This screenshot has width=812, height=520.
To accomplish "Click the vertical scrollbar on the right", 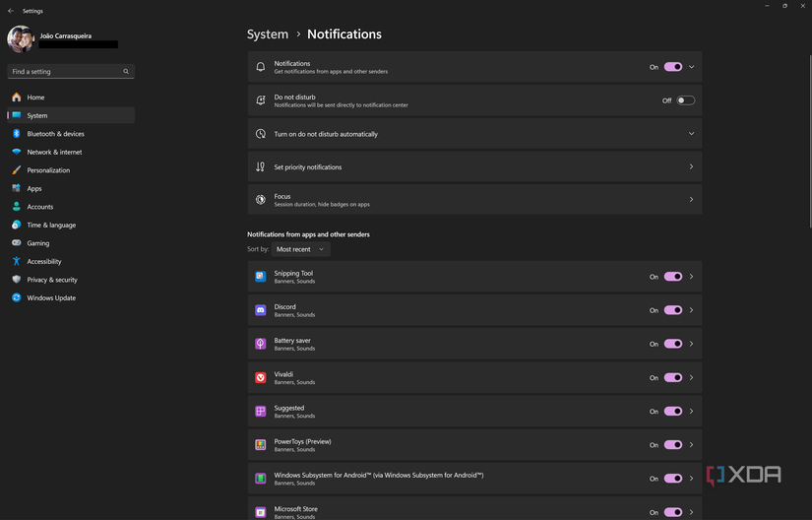I will coord(808,138).
